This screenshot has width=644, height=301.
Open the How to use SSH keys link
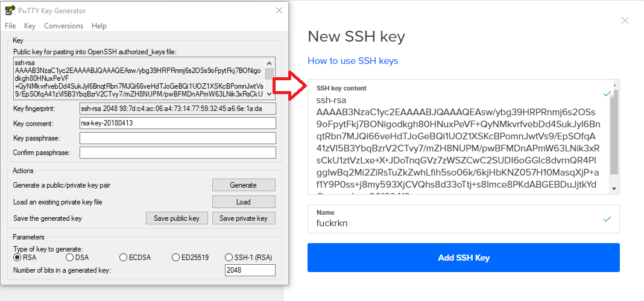click(x=353, y=61)
